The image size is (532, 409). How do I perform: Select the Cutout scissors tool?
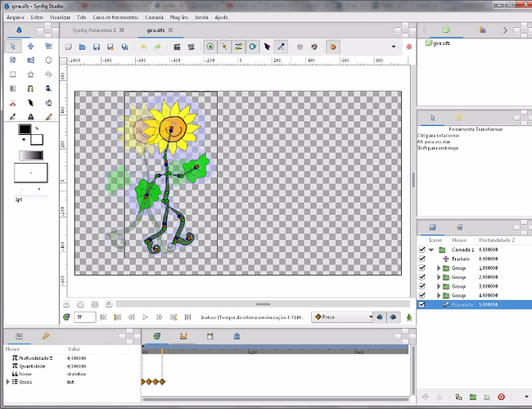(x=13, y=103)
